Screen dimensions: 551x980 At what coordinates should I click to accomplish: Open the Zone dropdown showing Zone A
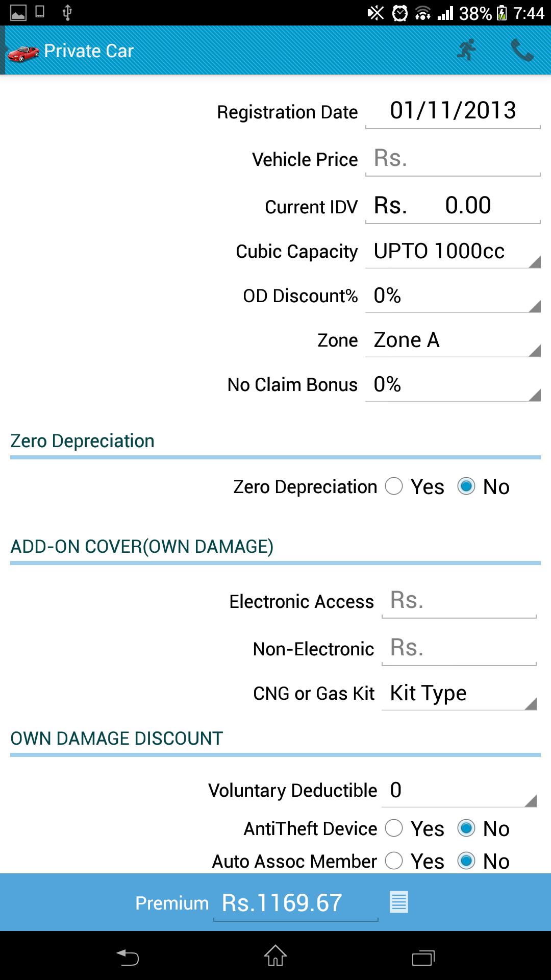click(x=453, y=340)
